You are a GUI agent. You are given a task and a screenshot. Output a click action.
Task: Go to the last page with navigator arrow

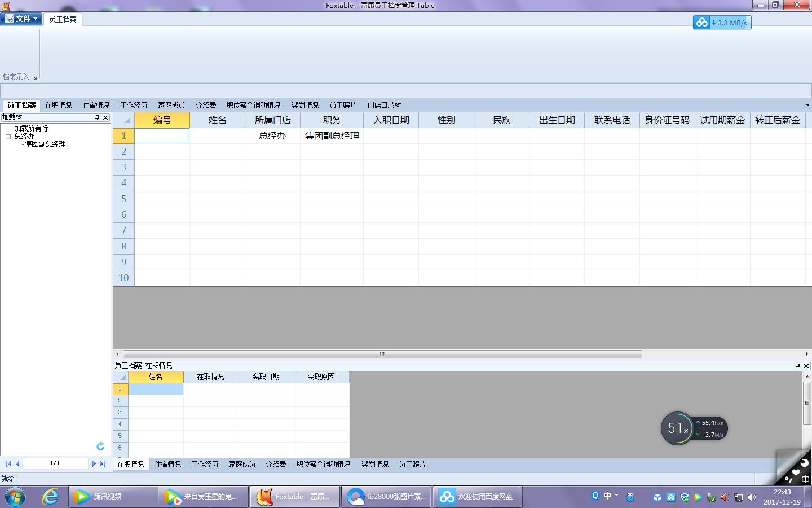(x=103, y=463)
